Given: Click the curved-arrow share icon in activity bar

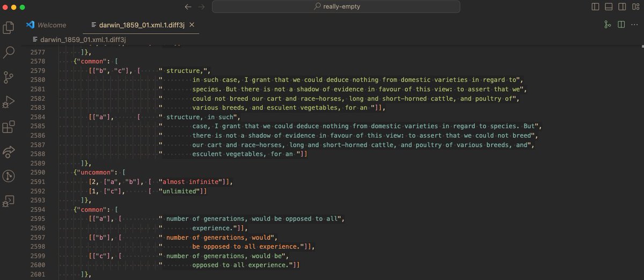Looking at the screenshot, I should coord(9,152).
